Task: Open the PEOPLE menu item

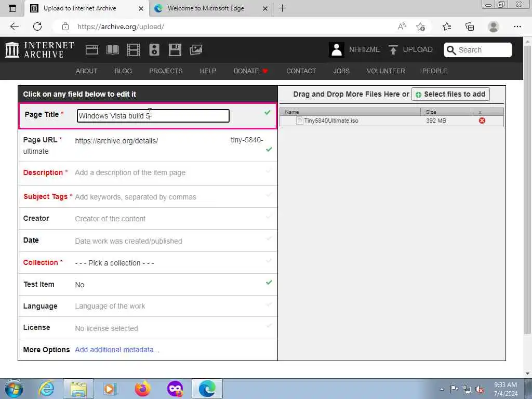Action: coord(435,71)
